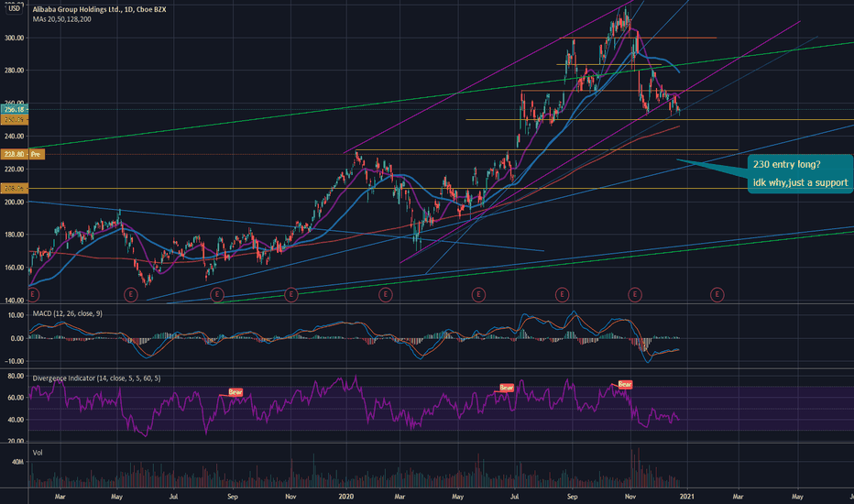This screenshot has width=854, height=504.
Task: Click the 180.00 price axis label
Action: click(14, 235)
